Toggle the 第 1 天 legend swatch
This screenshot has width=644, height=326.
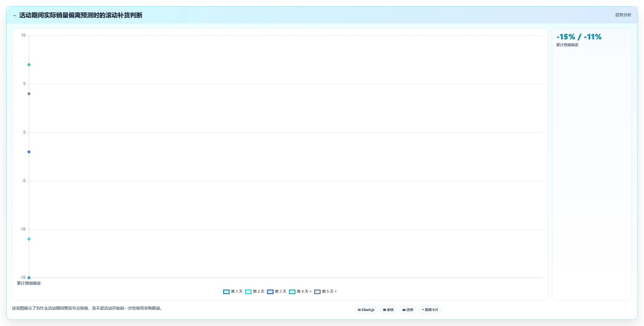pyautogui.click(x=226, y=291)
